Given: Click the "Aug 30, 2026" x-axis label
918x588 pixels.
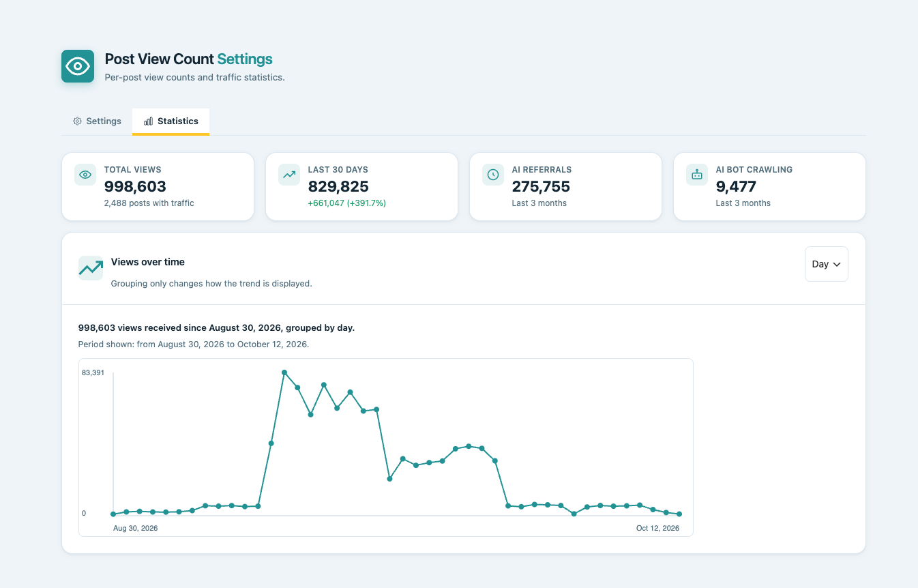Looking at the screenshot, I should (136, 528).
